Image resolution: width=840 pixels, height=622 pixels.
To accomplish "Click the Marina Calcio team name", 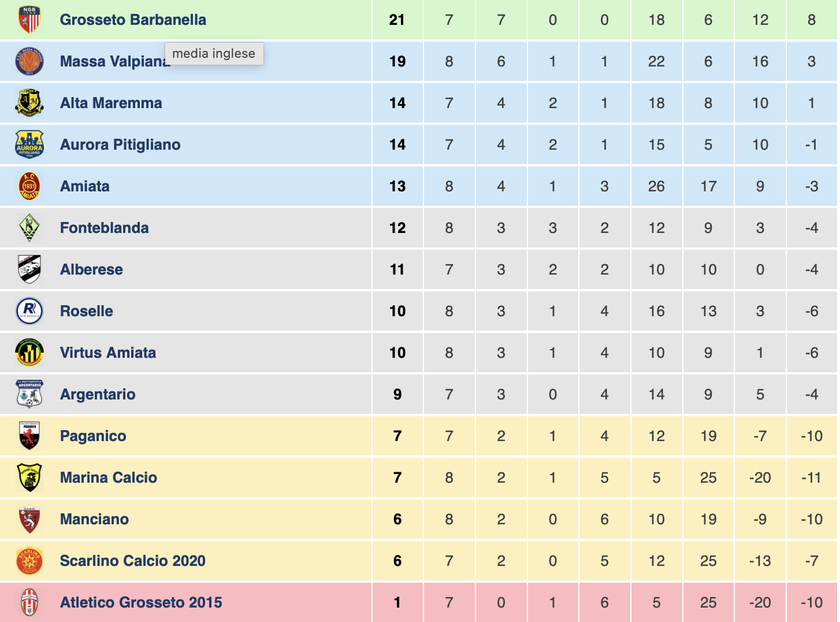I will pos(109,477).
